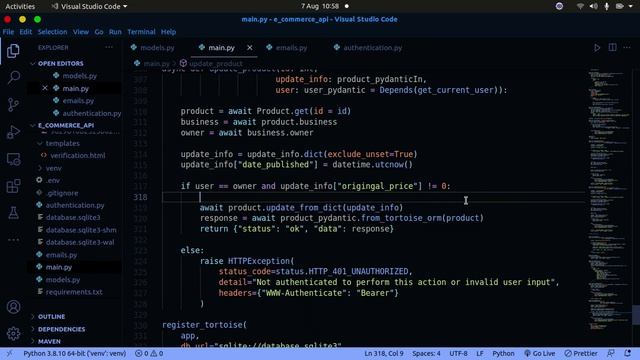Toggle Go Live server in status bar
The width and height of the screenshot is (640, 360).
pos(540,353)
